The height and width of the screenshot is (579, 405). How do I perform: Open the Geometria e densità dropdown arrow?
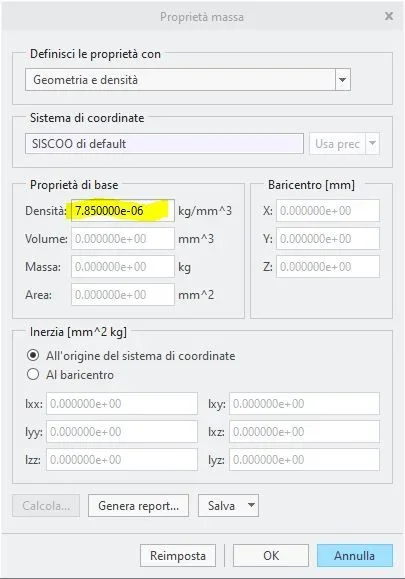343,79
